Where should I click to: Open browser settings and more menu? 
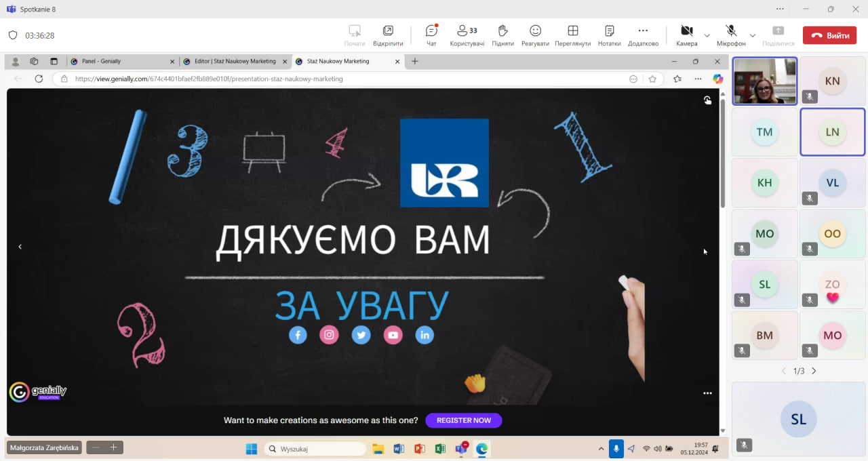pyautogui.click(x=698, y=79)
